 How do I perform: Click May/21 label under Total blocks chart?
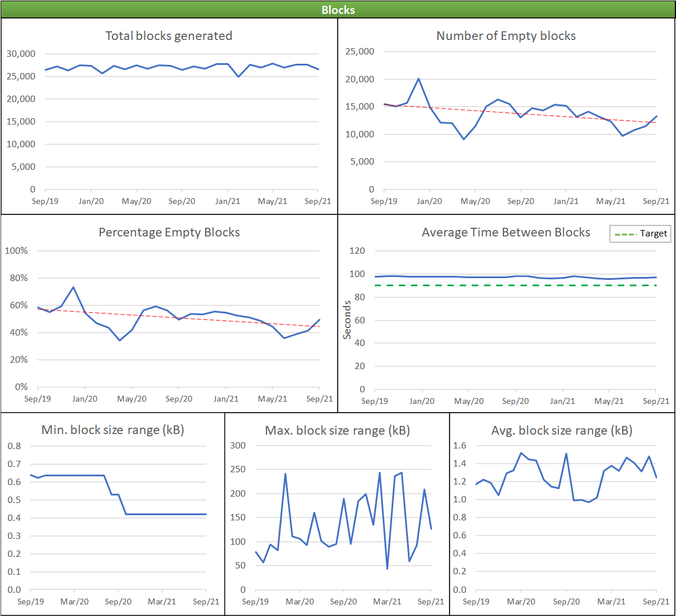272,201
